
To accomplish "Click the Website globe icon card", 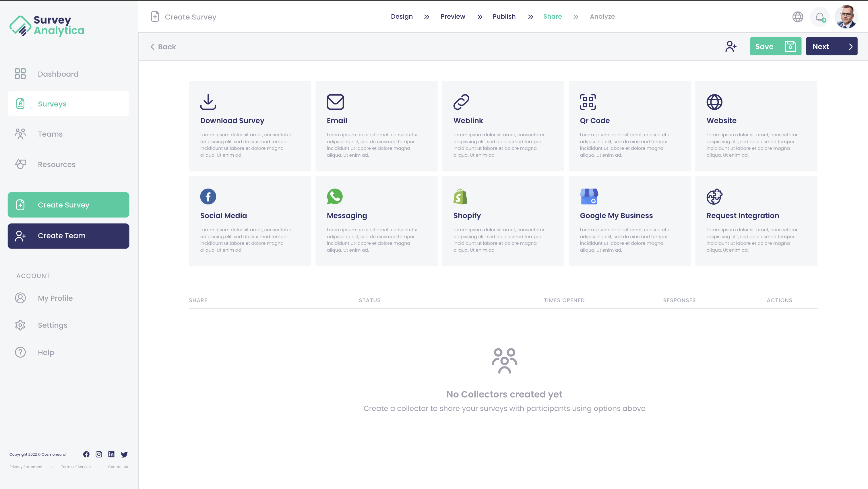I will 714,102.
